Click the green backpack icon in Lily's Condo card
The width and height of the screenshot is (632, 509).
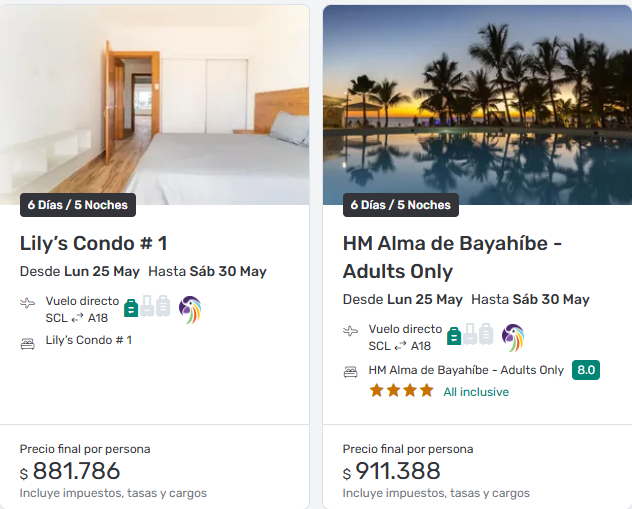coord(130,307)
